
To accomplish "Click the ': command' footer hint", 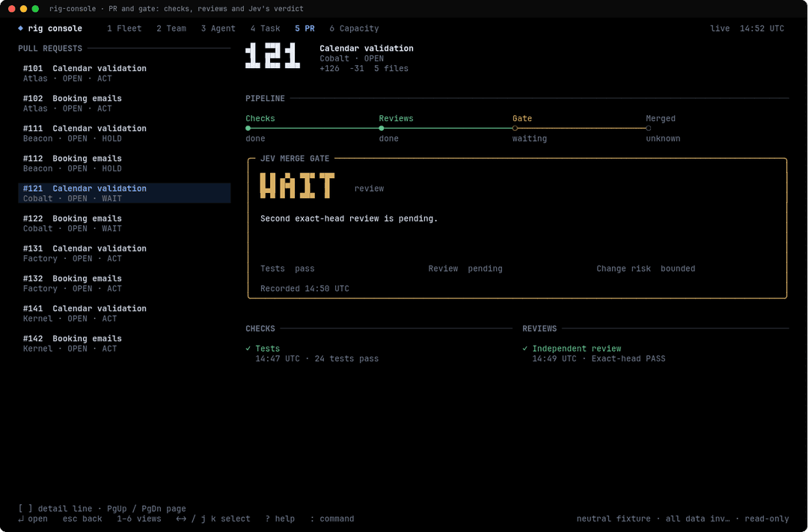I will point(332,519).
